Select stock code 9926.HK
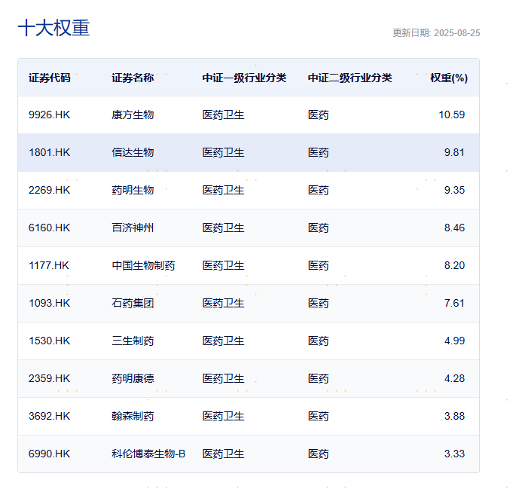Screen dimensions: 510x492 49,115
